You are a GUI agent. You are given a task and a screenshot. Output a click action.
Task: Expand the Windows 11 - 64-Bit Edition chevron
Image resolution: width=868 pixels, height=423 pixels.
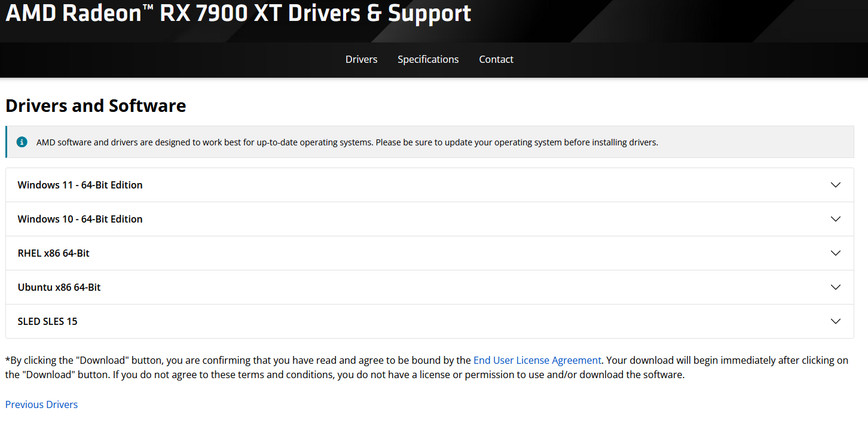836,185
